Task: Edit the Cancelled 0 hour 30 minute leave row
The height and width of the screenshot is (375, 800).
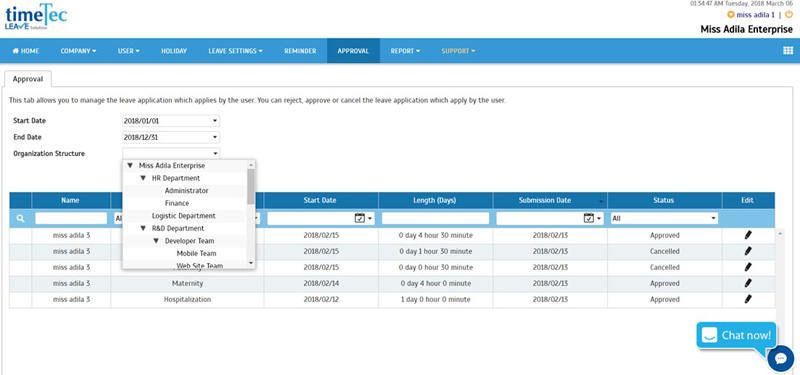Action: (x=748, y=267)
